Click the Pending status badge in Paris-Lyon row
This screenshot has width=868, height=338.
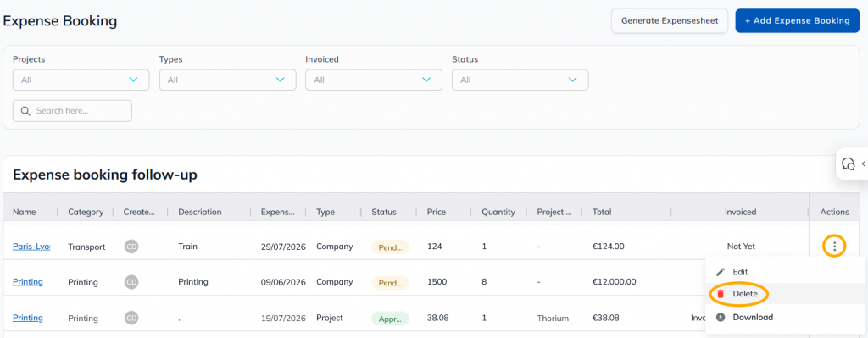[x=390, y=247]
